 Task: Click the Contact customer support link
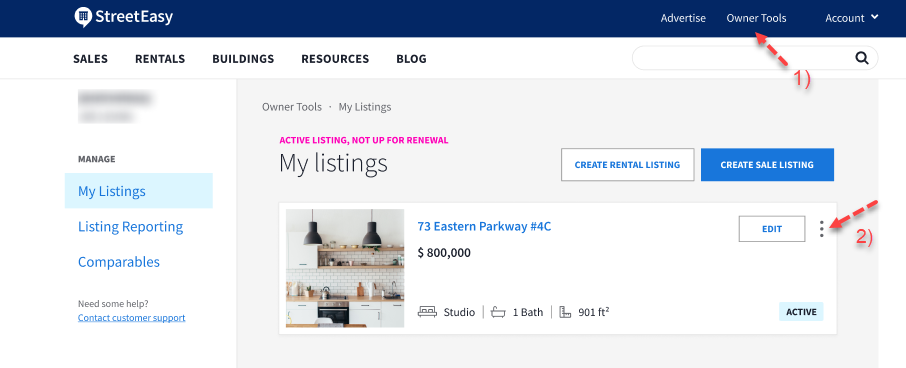coord(132,318)
